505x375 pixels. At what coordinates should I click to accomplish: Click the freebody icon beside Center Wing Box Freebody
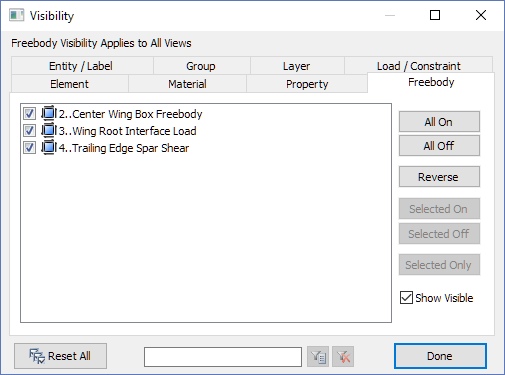(x=49, y=114)
